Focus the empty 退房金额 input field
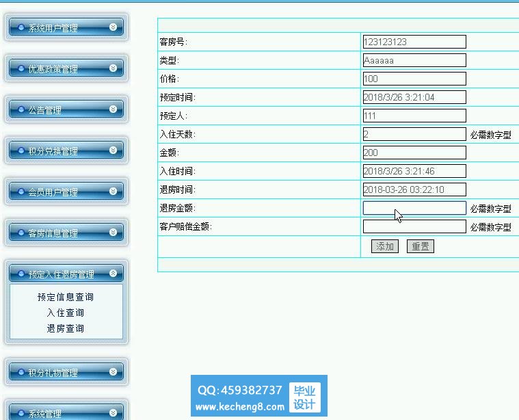This screenshot has width=519, height=420. coord(414,208)
